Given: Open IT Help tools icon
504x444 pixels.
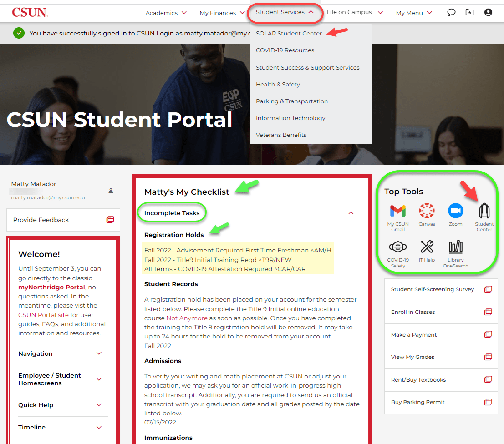Looking at the screenshot, I should [427, 247].
